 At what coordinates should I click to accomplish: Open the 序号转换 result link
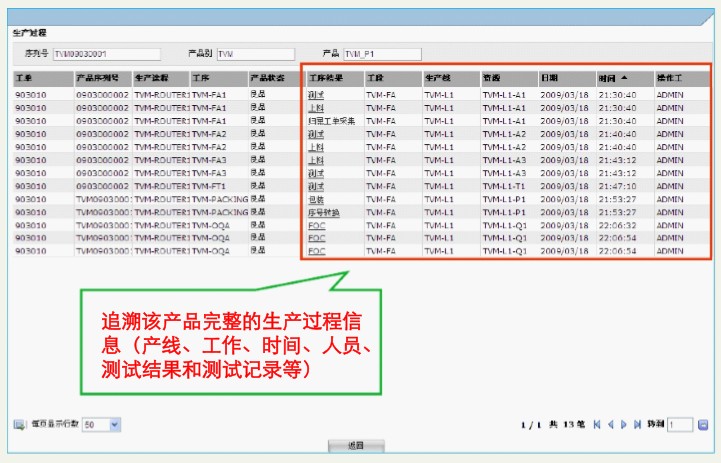pos(324,213)
